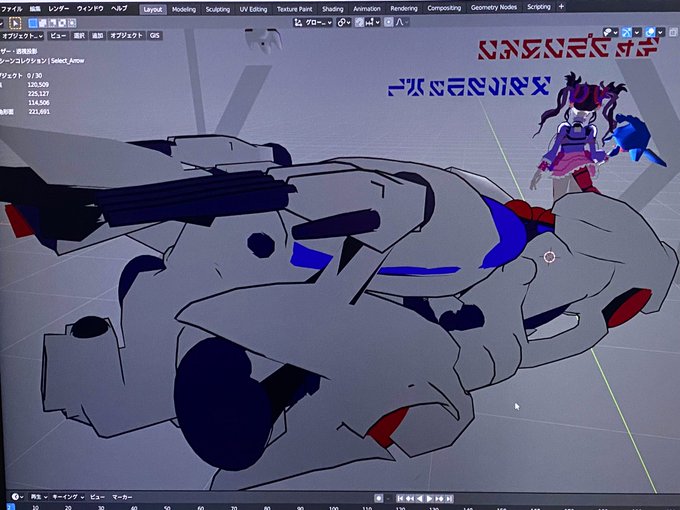
Task: Jump to the next keyframe
Action: pyautogui.click(x=439, y=499)
